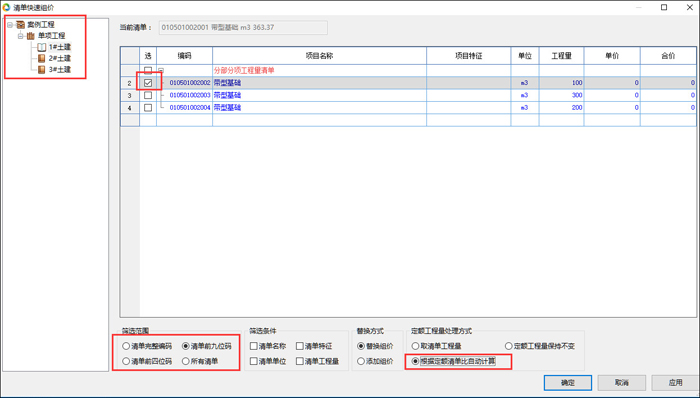Close the 清单快速组价 dialog
The width and height of the screenshot is (700, 398).
point(689,8)
